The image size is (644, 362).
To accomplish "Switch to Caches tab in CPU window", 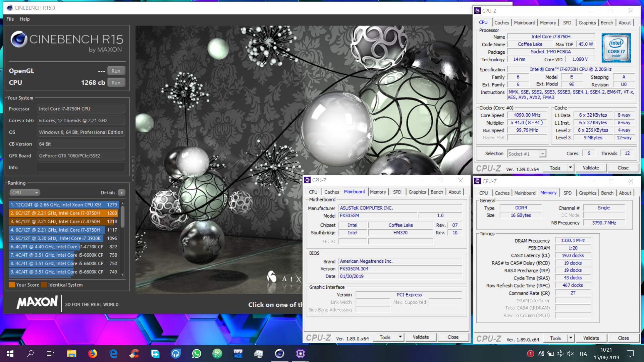I will 502,22.
